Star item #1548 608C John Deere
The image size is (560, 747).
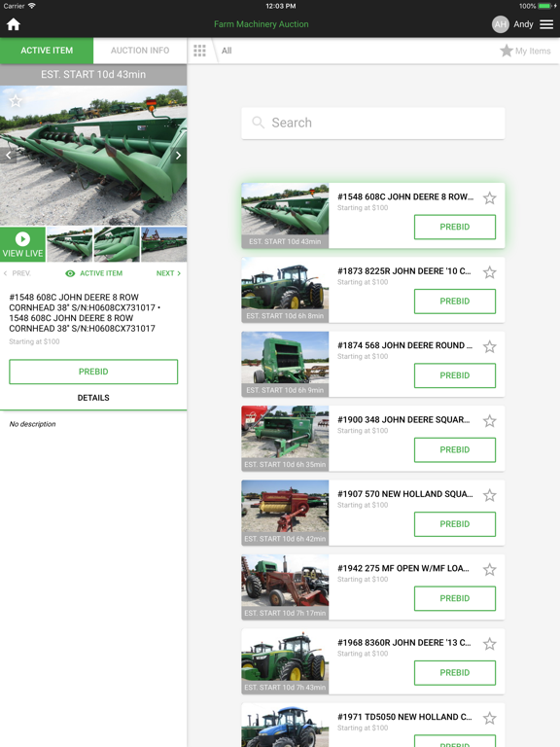(x=490, y=197)
